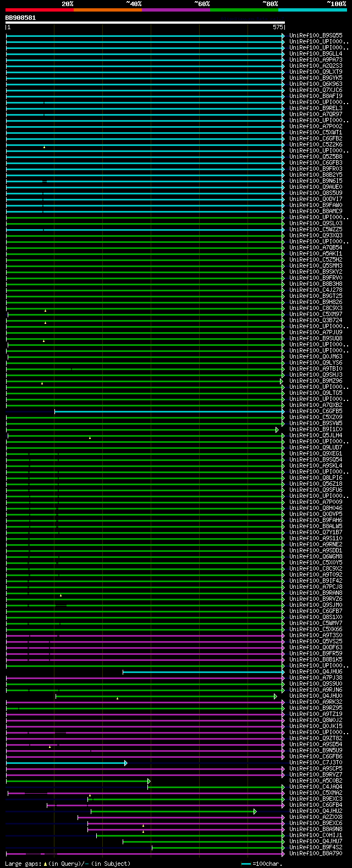Open hit UniRef100_B9GLL4
Viewport: 352px width, 868px height.
pos(316,53)
